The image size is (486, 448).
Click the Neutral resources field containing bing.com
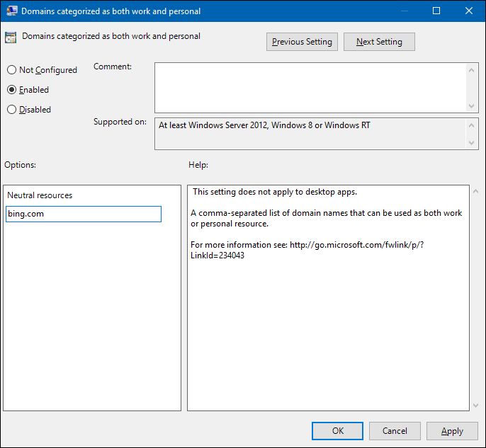[x=84, y=214]
